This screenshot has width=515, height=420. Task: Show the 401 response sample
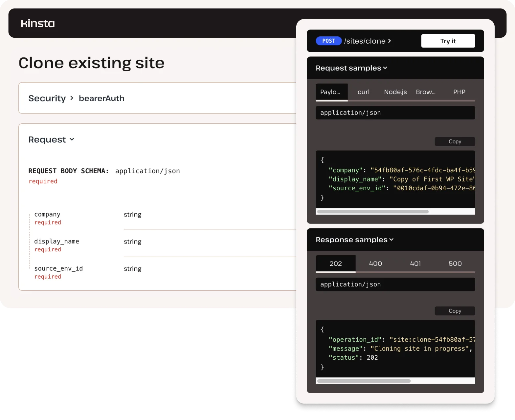click(415, 264)
